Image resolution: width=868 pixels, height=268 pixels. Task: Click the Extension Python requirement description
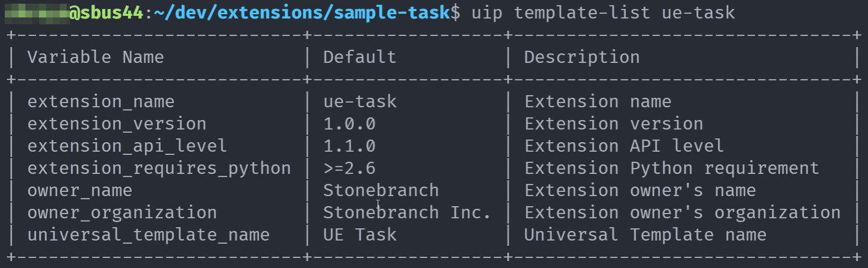coord(672,168)
